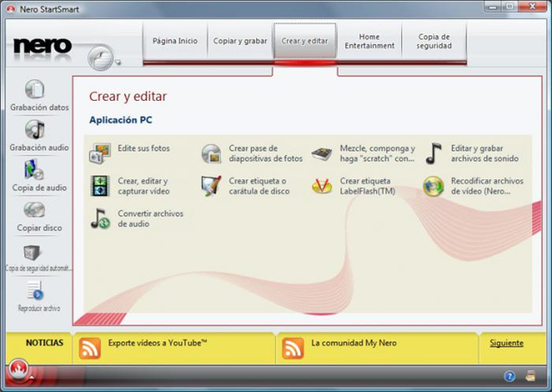552x392 pixels.
Task: Click the Editar y grabar archivos de sonido text
Action: pos(485,153)
